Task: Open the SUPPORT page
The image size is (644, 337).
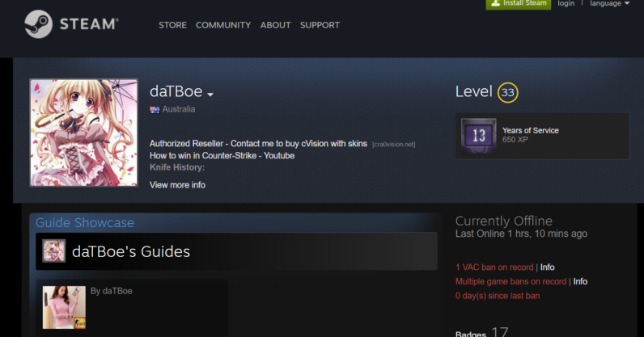Action: pos(320,25)
